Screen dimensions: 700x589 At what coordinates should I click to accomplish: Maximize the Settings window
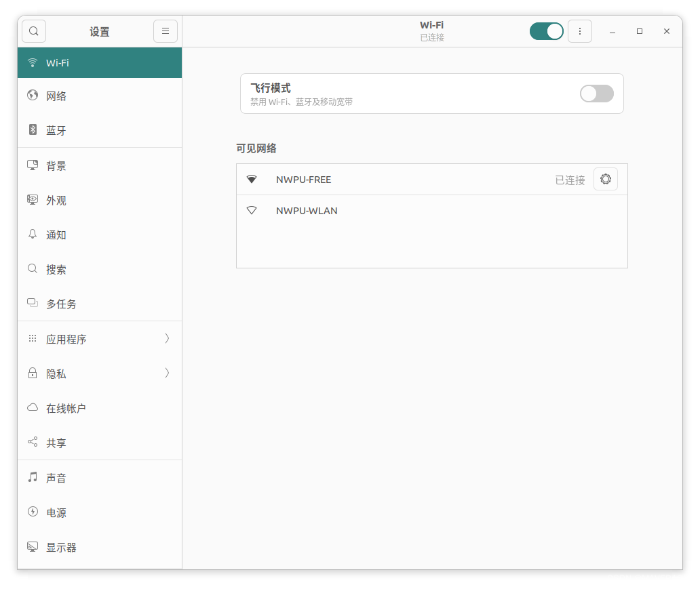[639, 31]
